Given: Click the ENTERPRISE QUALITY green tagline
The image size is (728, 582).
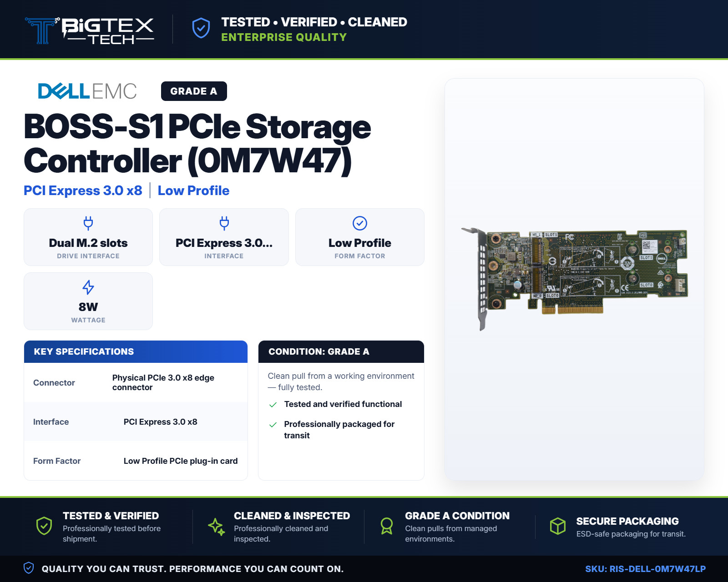Looking at the screenshot, I should point(284,37).
